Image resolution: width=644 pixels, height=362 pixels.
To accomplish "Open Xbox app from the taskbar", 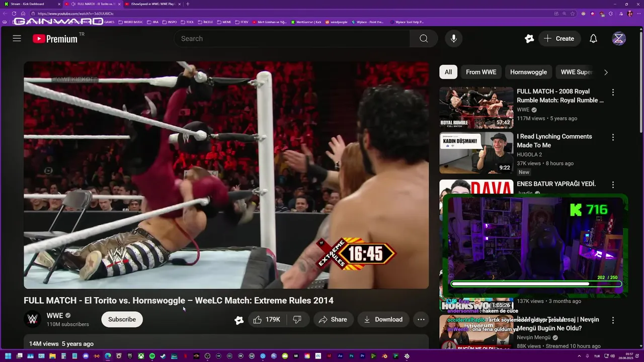I will (x=141, y=356).
